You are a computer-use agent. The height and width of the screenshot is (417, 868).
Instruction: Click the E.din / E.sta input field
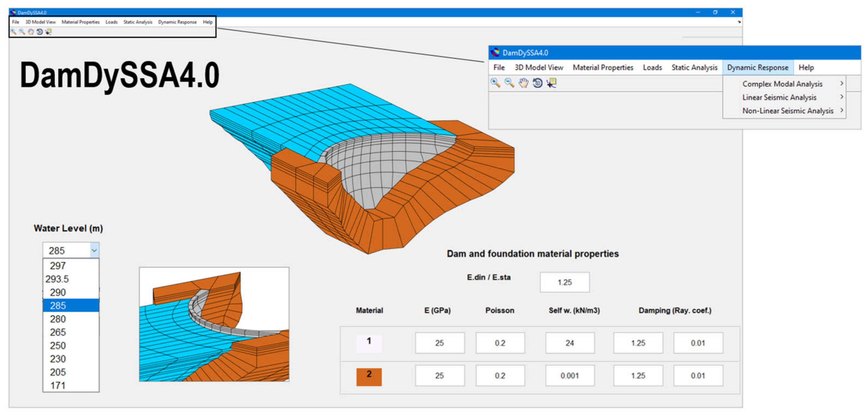click(x=565, y=282)
